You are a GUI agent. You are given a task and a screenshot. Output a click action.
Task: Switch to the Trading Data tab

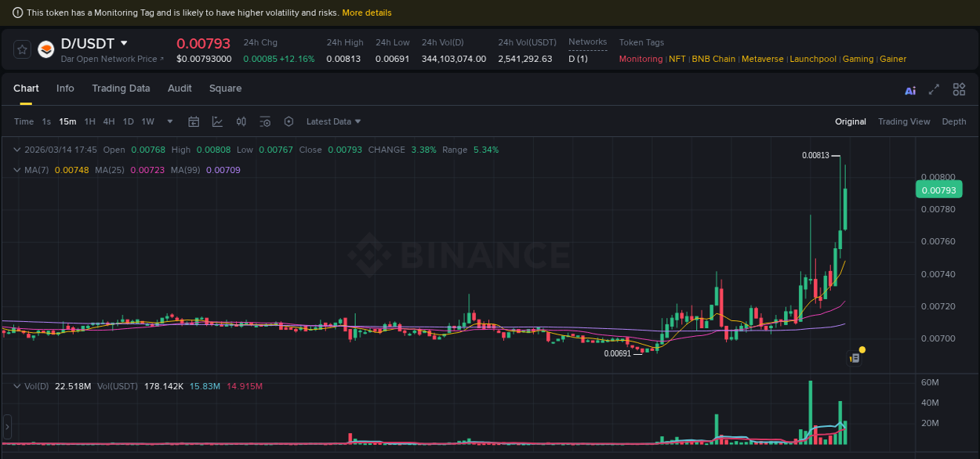121,89
